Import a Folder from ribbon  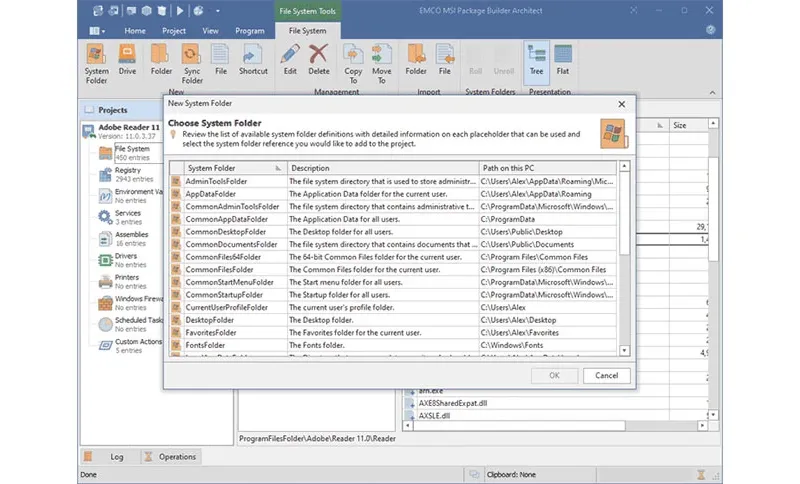coord(415,60)
